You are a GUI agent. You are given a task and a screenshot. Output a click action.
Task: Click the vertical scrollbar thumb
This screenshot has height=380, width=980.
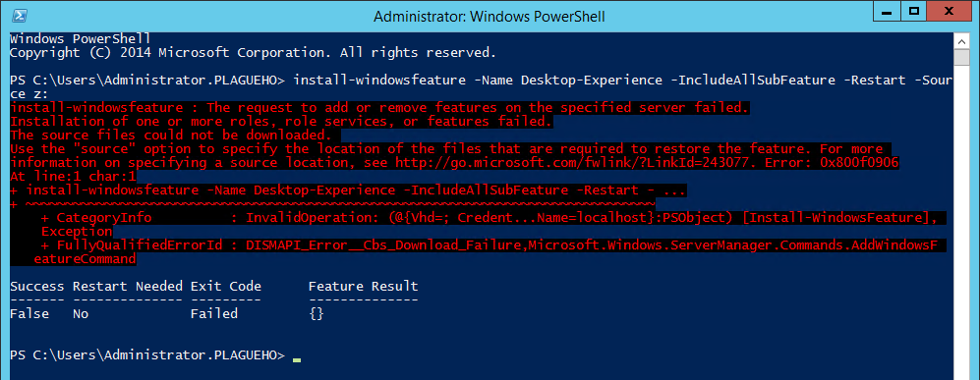[962, 58]
